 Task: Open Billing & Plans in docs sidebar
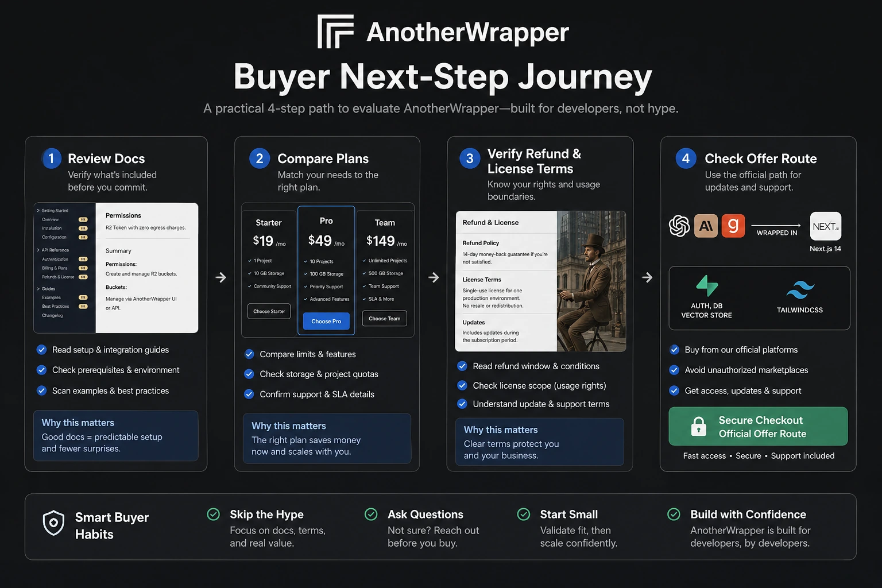[x=55, y=268]
